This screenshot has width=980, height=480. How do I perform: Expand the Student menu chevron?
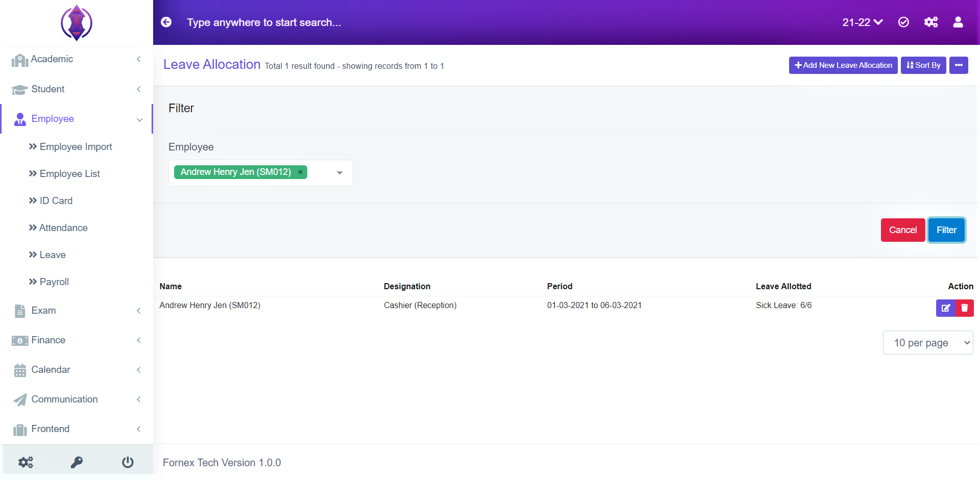(x=139, y=89)
